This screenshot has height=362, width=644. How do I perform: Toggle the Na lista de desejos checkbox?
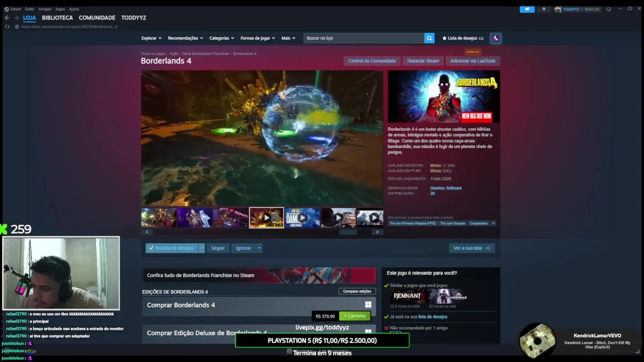tap(151, 248)
